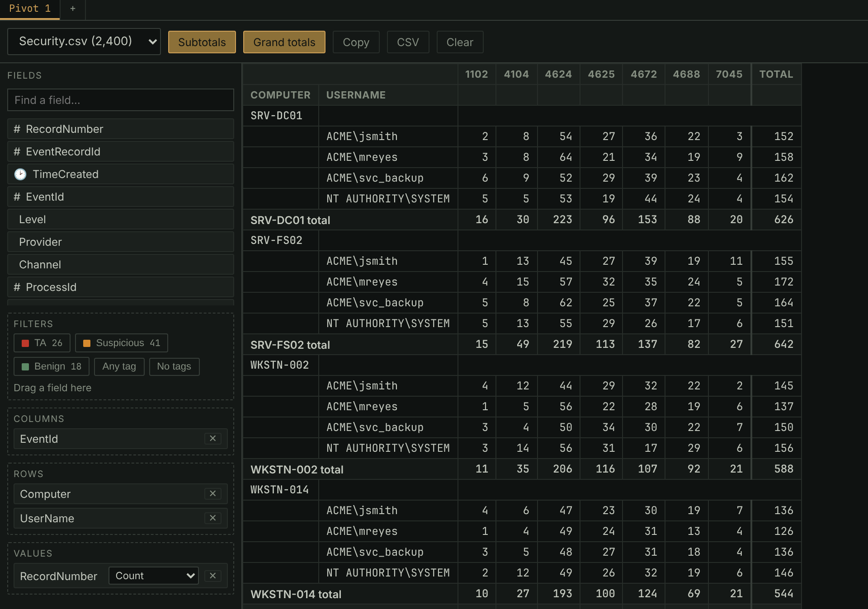868x609 pixels.
Task: Toggle the Any tag filter
Action: point(119,366)
